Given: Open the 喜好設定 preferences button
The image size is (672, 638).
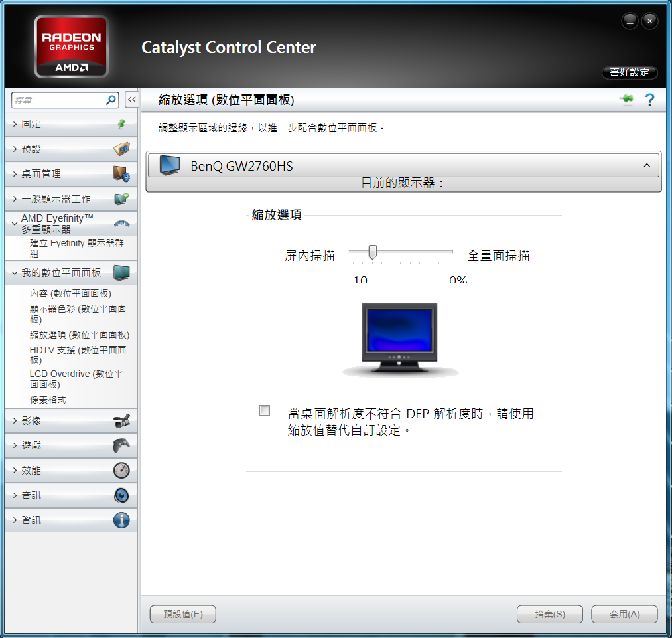Looking at the screenshot, I should coord(629,72).
